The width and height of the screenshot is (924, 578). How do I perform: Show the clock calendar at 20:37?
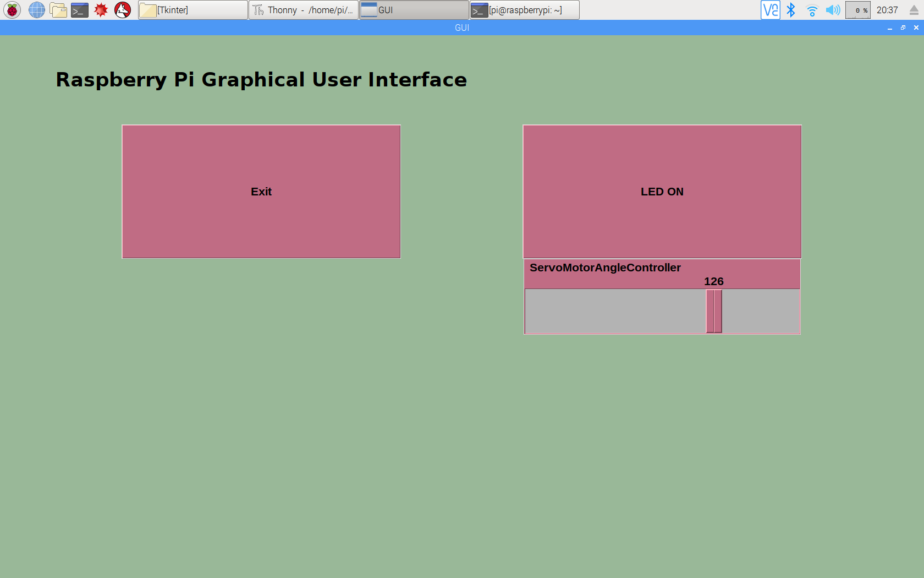click(887, 10)
